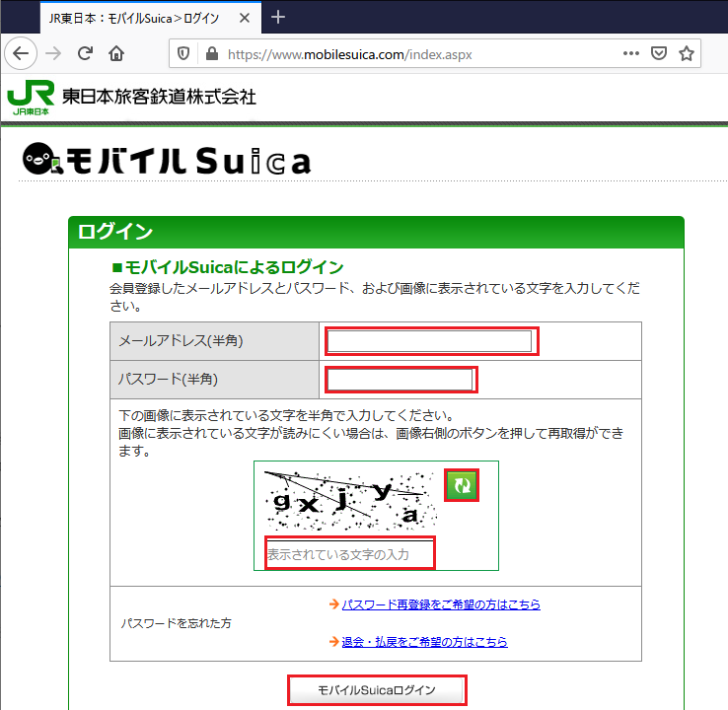
Task: Open a new tab with plus button
Action: tap(278, 17)
